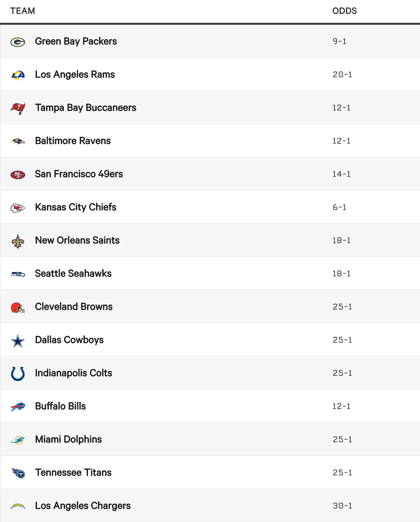Click the Indianapolis Colts horseshoe logo
The width and height of the screenshot is (420, 522).
pos(18,374)
